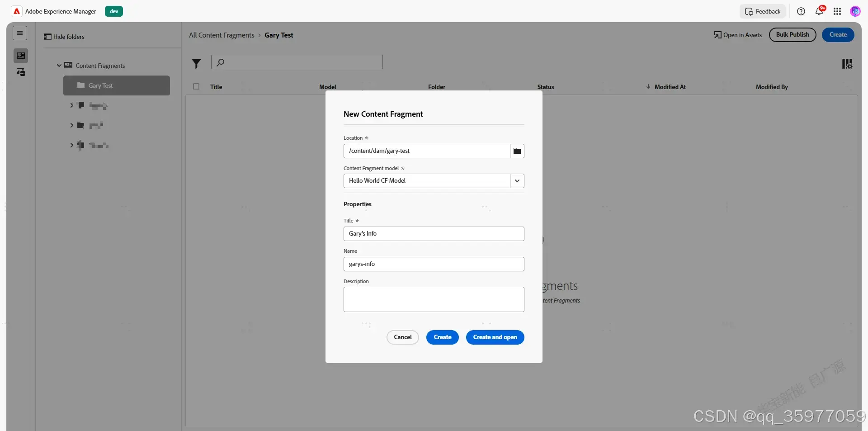Viewport: 868px width, 431px height.
Task: Click Create and open button
Action: pyautogui.click(x=495, y=337)
